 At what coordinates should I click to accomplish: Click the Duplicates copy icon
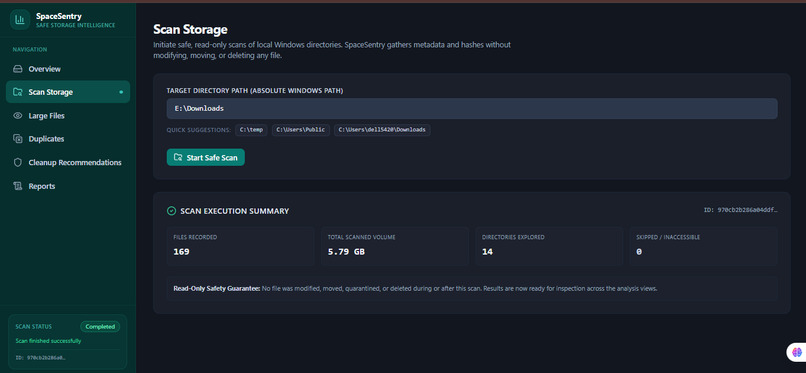tap(18, 139)
